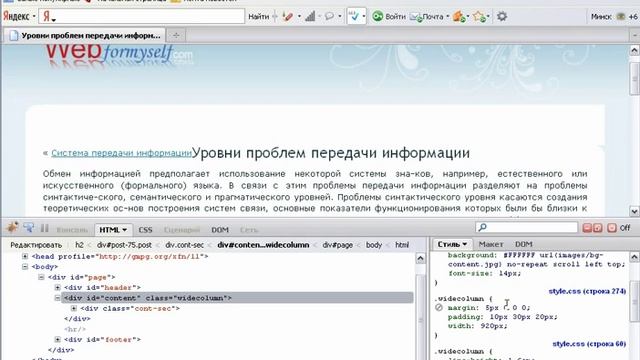Screen dimensions: 640x360
Task: Open style.css (строка 274) source link
Action: pos(587,291)
